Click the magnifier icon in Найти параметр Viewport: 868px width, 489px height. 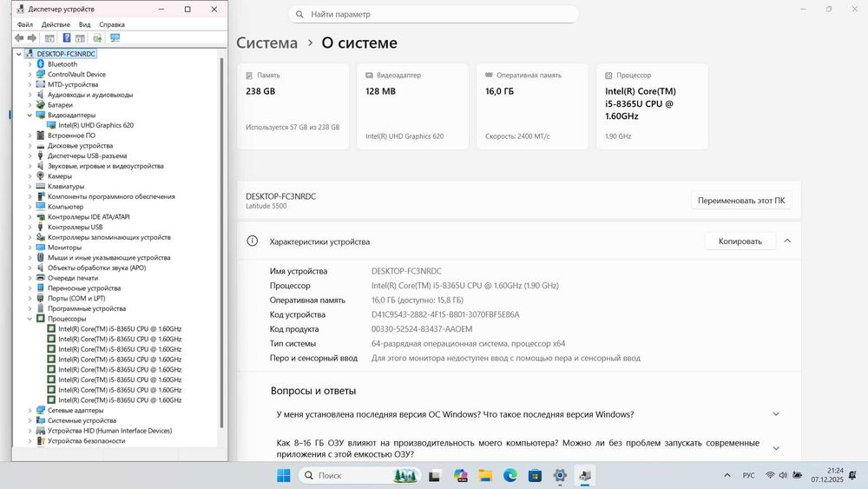(x=299, y=15)
